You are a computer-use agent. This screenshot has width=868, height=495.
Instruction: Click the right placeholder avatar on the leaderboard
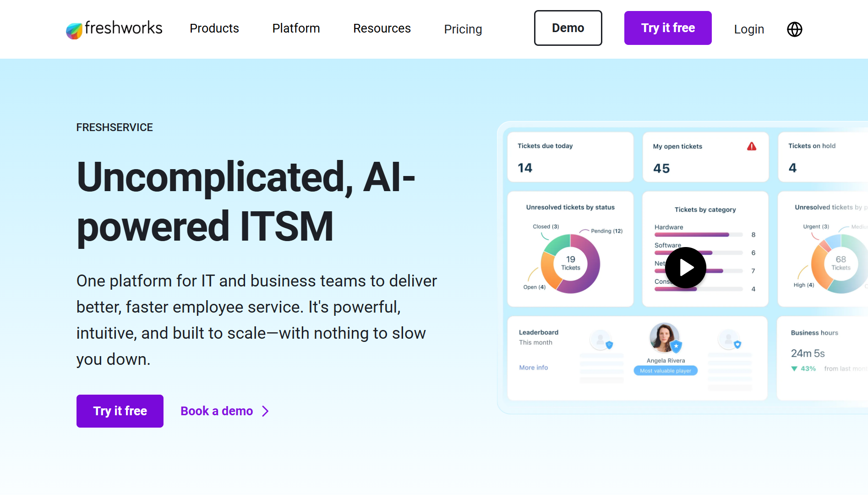[x=729, y=340]
